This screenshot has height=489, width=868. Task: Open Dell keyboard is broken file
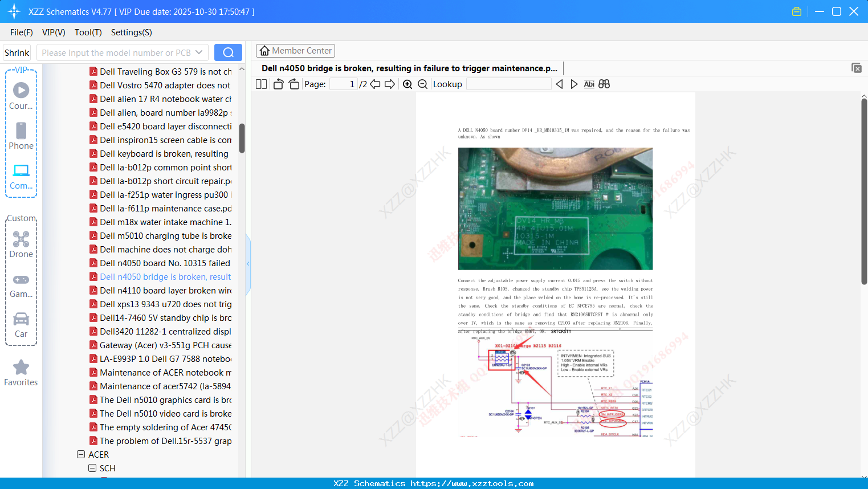pos(159,154)
